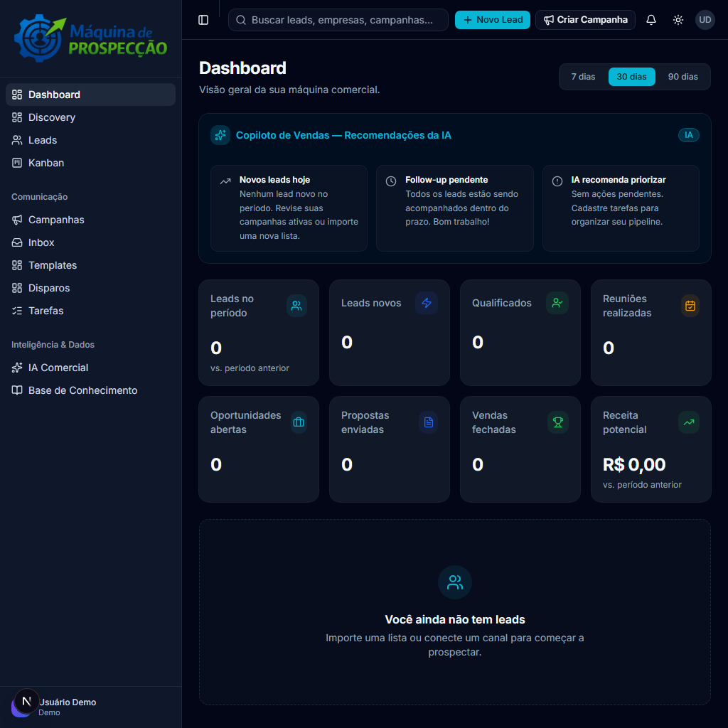Click the users icon in empty leads state
Image resolution: width=728 pixels, height=728 pixels.
pyautogui.click(x=454, y=582)
